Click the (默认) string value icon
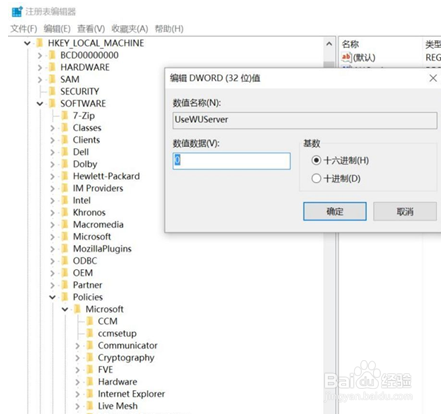The height and width of the screenshot is (414, 441). [346, 57]
